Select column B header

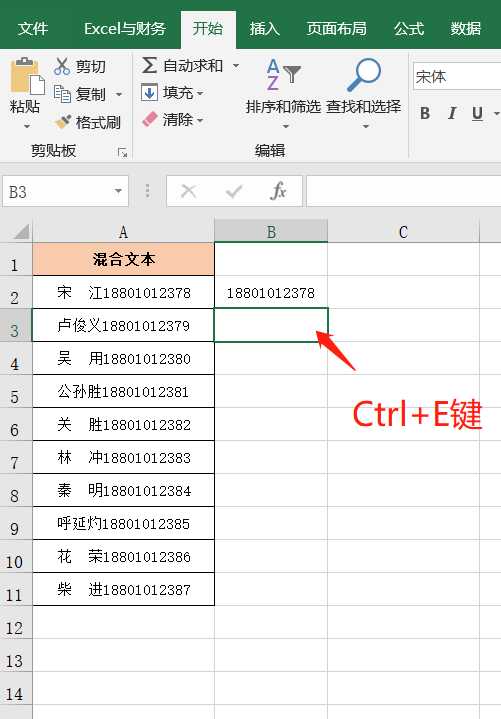pos(271,232)
